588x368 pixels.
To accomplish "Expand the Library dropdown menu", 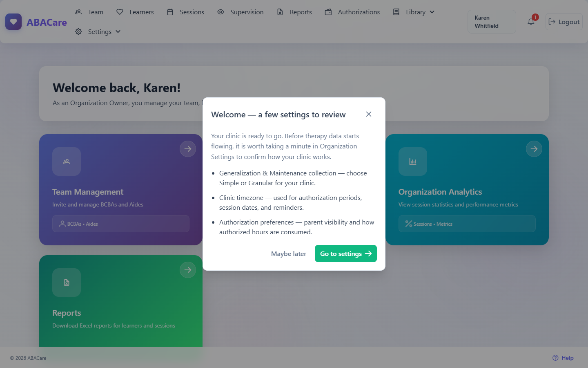I will coord(414,12).
